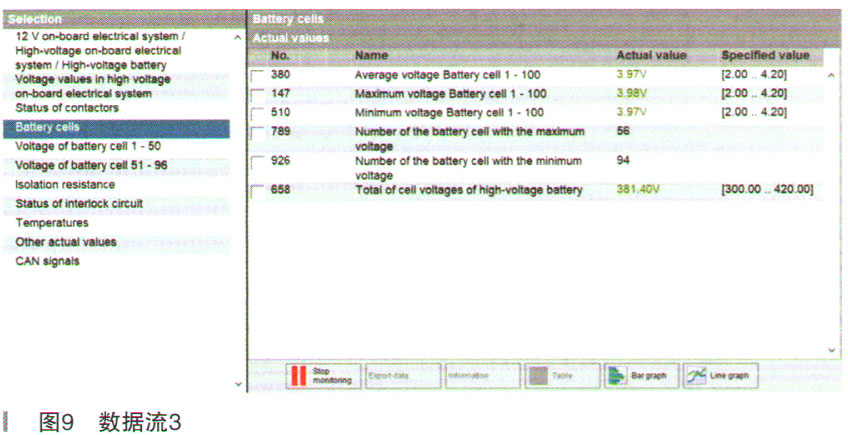This screenshot has width=848, height=435.
Task: Tick checkbox for row 789 maximum cell number
Action: pos(258,132)
